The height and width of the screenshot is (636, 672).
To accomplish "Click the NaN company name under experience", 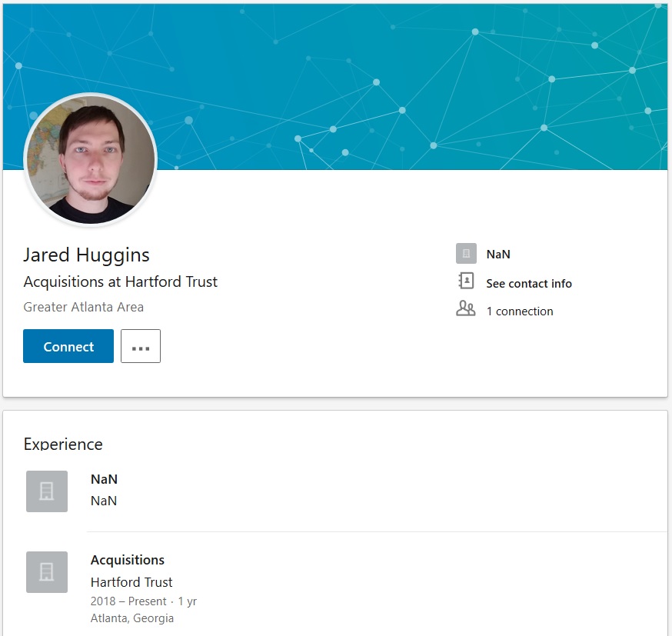I will [x=104, y=501].
